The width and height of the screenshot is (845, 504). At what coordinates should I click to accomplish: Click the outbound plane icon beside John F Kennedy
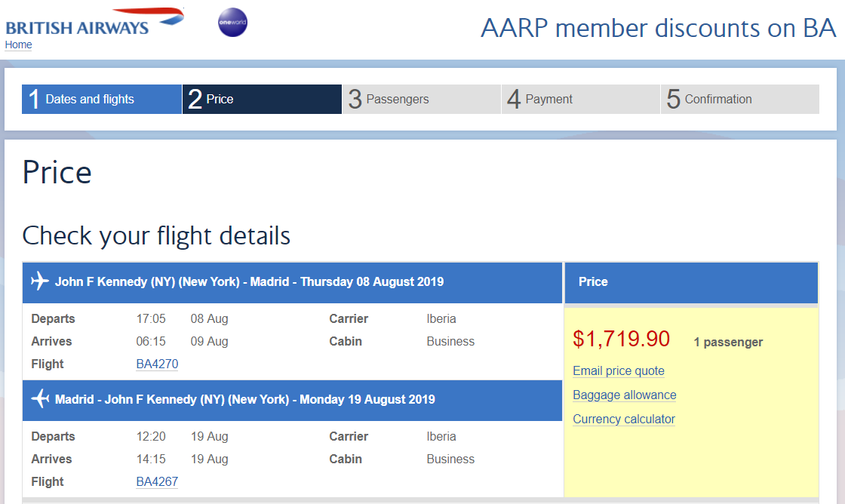pos(40,282)
